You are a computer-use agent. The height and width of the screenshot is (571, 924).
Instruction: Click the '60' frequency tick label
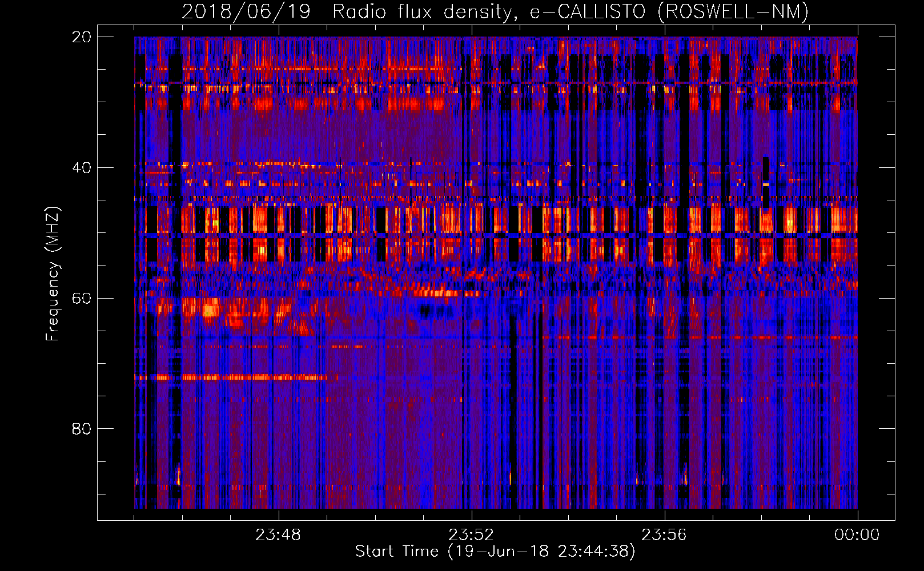[81, 298]
